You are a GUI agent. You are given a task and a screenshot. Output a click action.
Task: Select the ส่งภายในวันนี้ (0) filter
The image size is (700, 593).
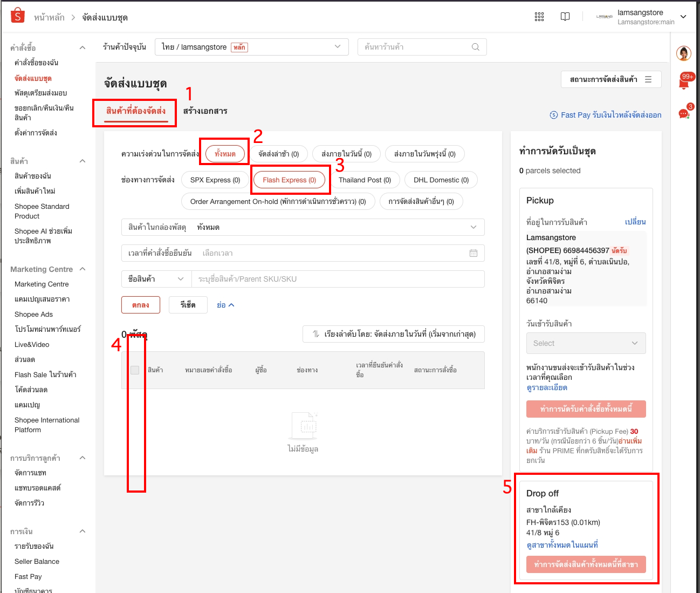point(346,154)
